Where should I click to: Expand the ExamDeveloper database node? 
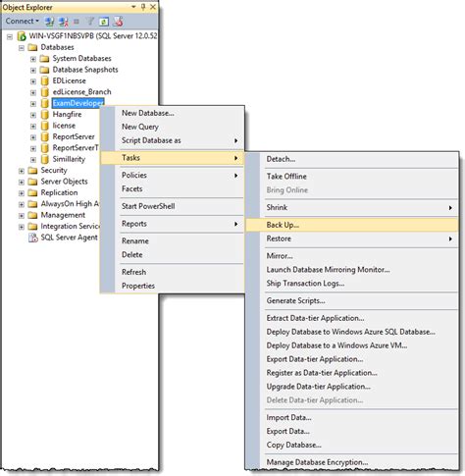(33, 104)
